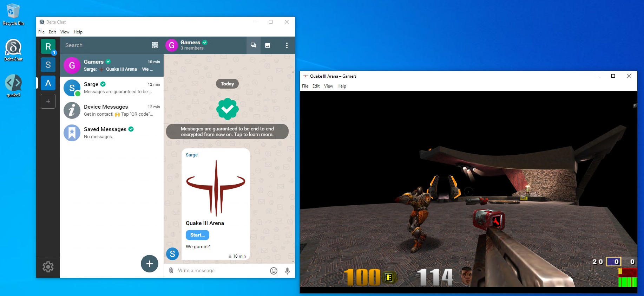Show QR code scanner icon
The height and width of the screenshot is (296, 644).
pos(155,45)
